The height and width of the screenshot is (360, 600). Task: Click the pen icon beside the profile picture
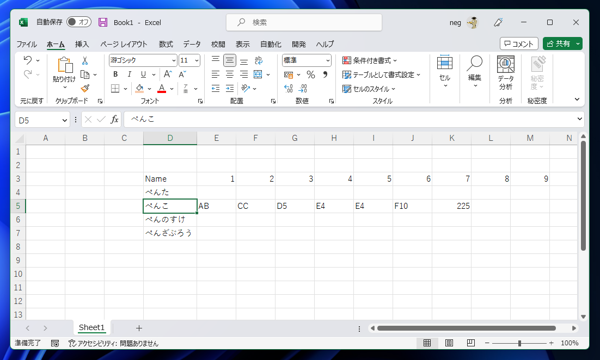[498, 23]
